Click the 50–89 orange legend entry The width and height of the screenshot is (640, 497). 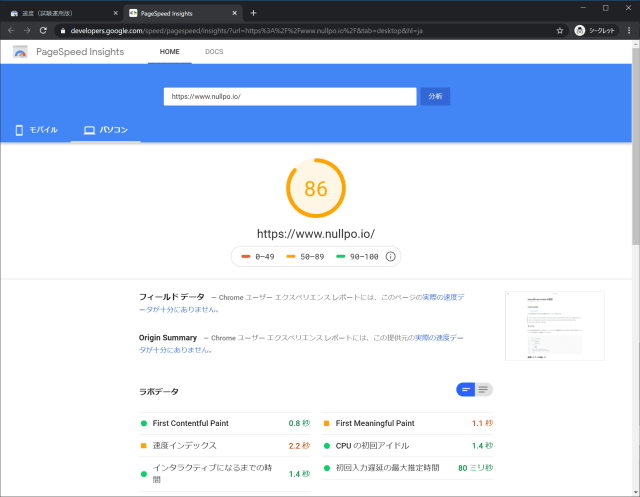(305, 257)
